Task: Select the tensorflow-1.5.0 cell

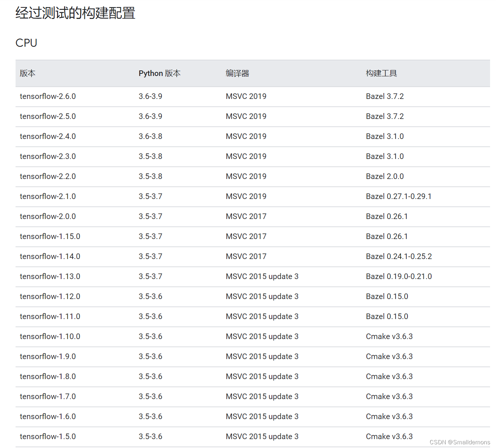Action: click(48, 437)
